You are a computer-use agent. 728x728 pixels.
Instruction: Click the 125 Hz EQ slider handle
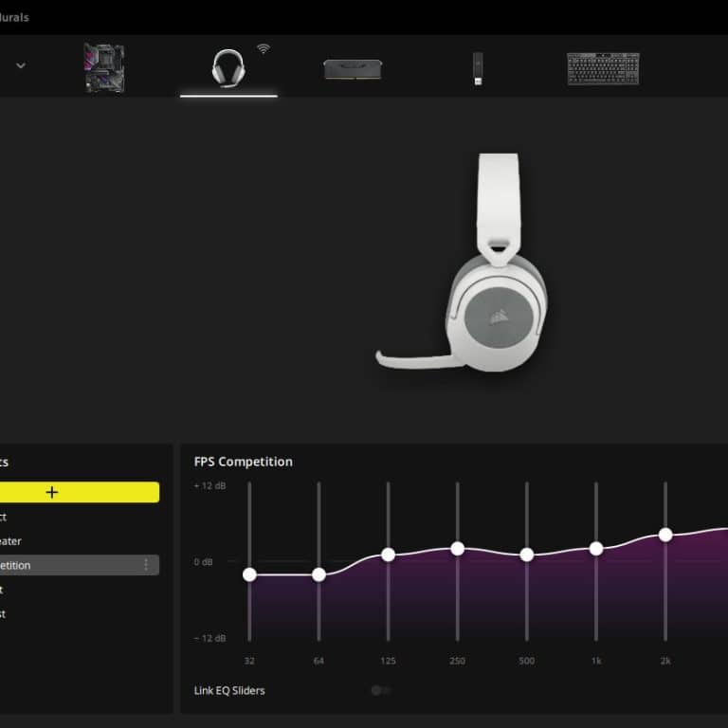click(388, 555)
